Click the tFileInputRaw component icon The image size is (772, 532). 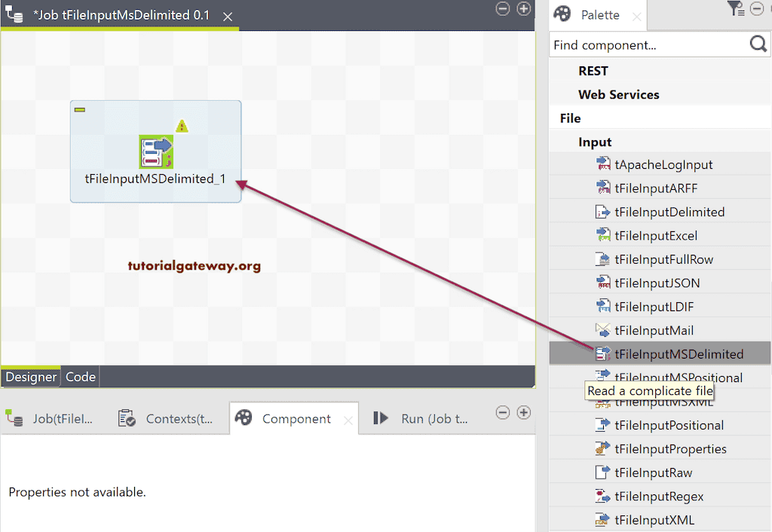click(601, 472)
